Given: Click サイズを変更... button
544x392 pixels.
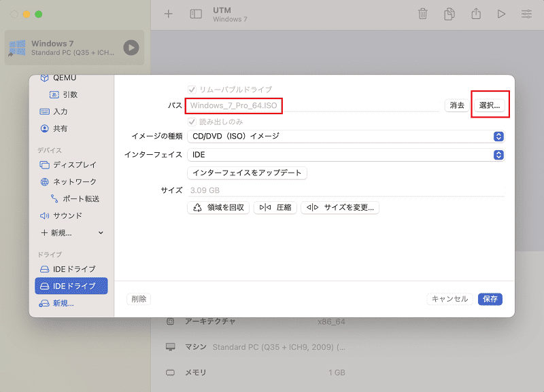Looking at the screenshot, I should click(x=340, y=208).
